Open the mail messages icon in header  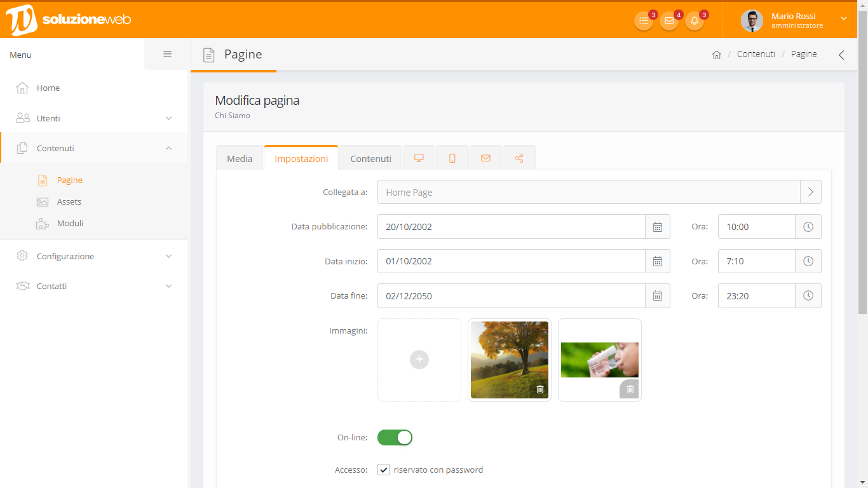(x=669, y=21)
